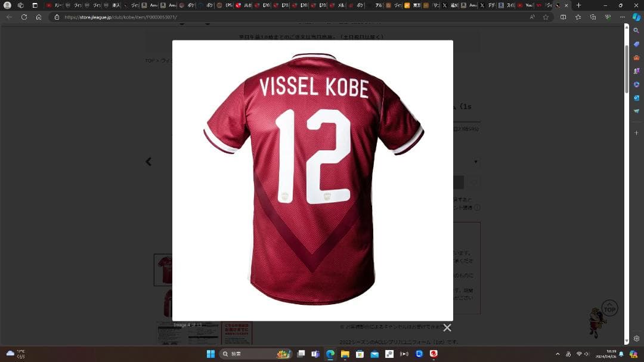The image size is (644, 362).
Task: Open the browser home page
Action: [39, 17]
